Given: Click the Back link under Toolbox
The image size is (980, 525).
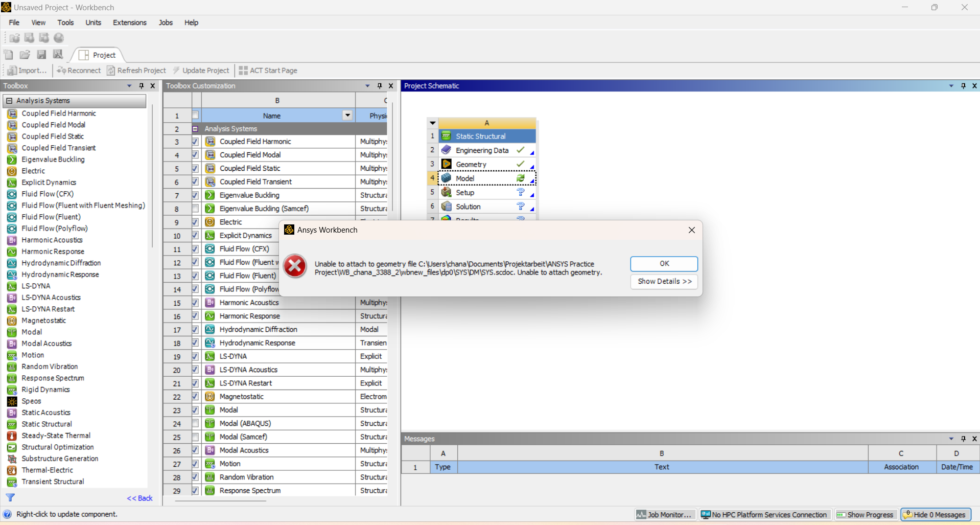Looking at the screenshot, I should click(x=140, y=498).
